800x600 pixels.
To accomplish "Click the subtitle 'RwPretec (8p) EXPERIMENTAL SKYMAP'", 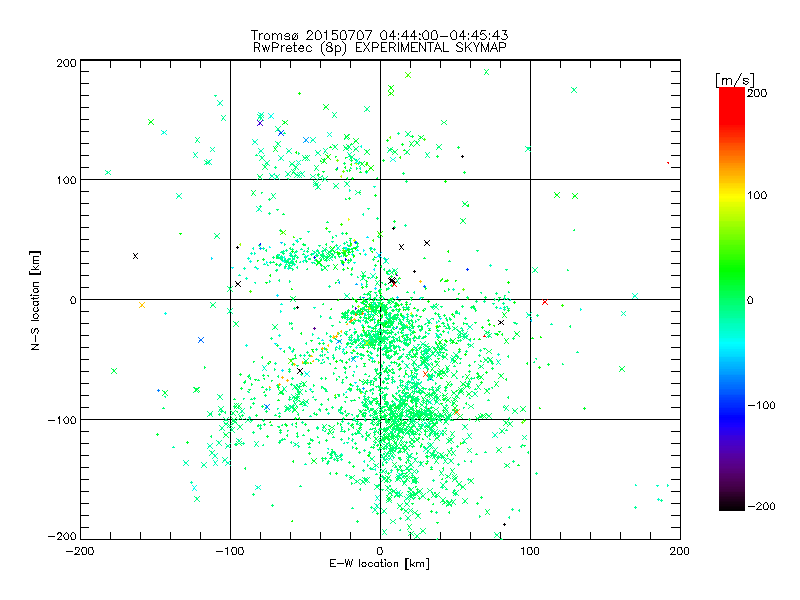I will [380, 48].
